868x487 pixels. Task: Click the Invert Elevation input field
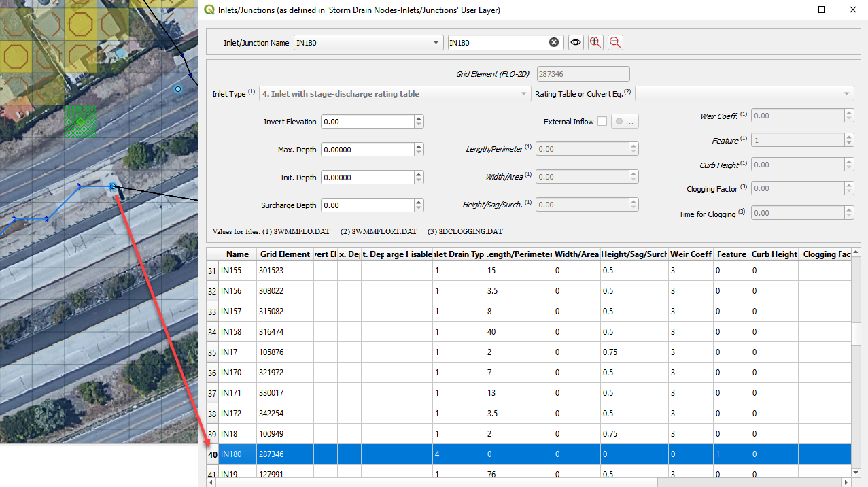[x=367, y=122]
